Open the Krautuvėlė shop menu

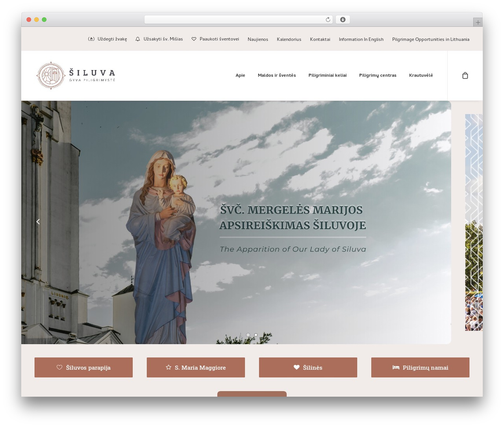click(421, 75)
